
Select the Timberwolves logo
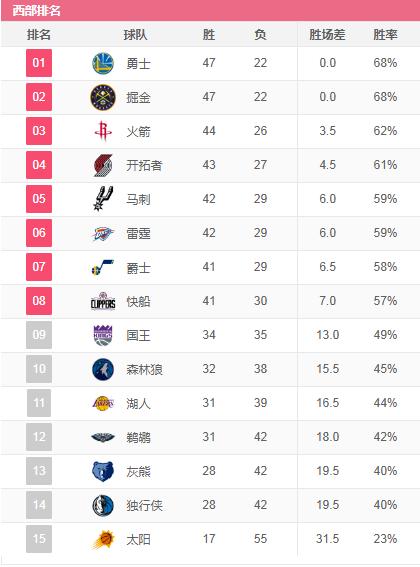coord(103,370)
